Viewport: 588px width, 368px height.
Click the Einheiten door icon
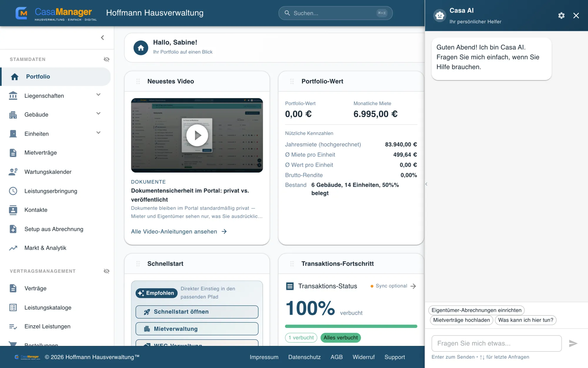[x=13, y=134]
